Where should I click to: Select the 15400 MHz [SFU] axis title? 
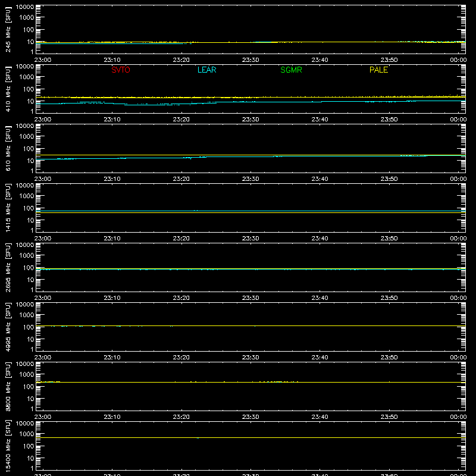pos(8,446)
